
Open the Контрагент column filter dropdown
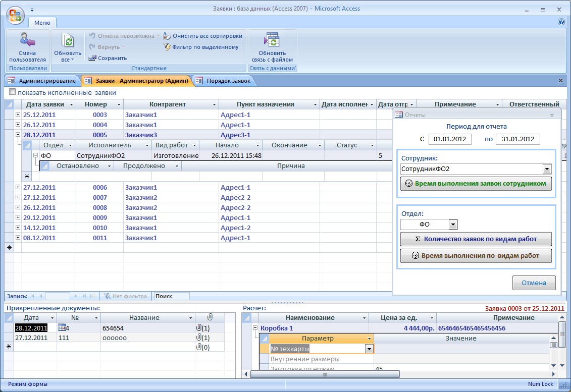pyautogui.click(x=213, y=104)
